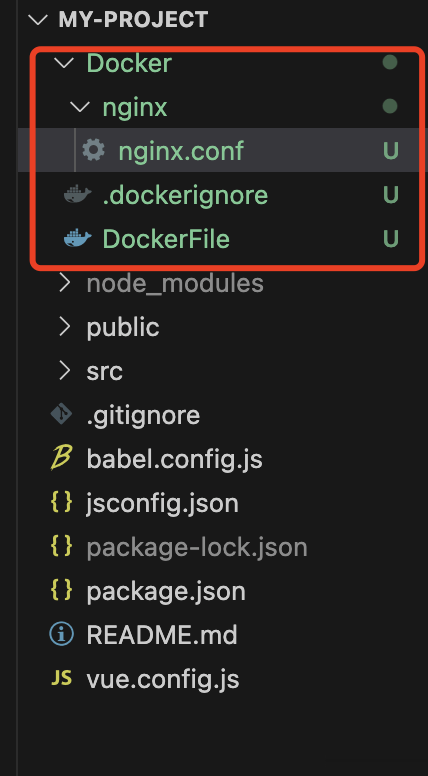Click the braces icon next to package.json
The width and height of the screenshot is (428, 776).
pyautogui.click(x=61, y=590)
